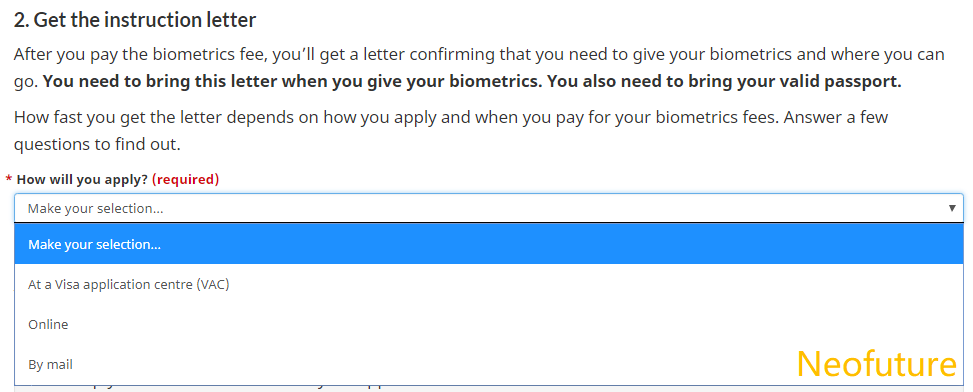Open the 'Make your selection...' combo box

coord(489,208)
